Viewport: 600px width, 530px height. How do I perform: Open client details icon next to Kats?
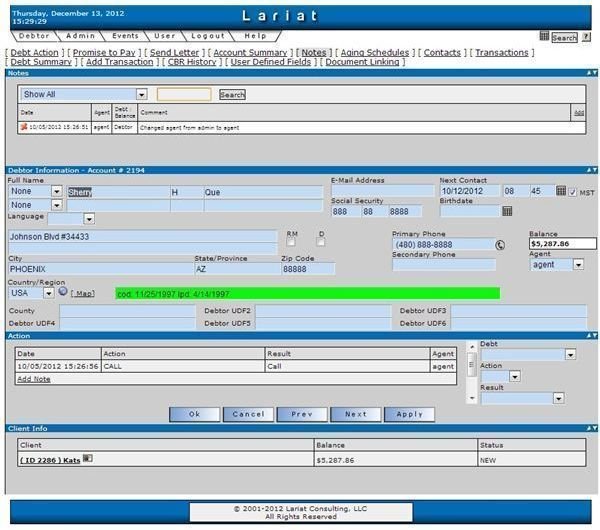point(88,458)
